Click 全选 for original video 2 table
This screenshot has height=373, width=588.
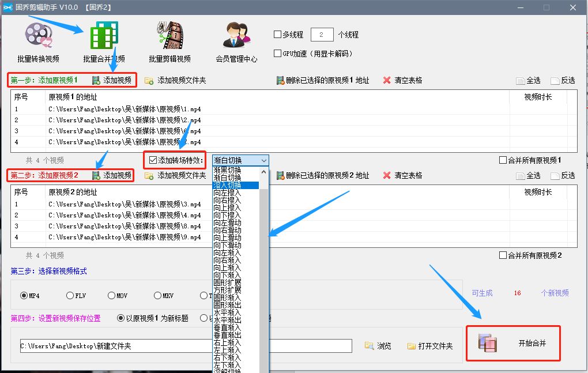click(x=529, y=176)
